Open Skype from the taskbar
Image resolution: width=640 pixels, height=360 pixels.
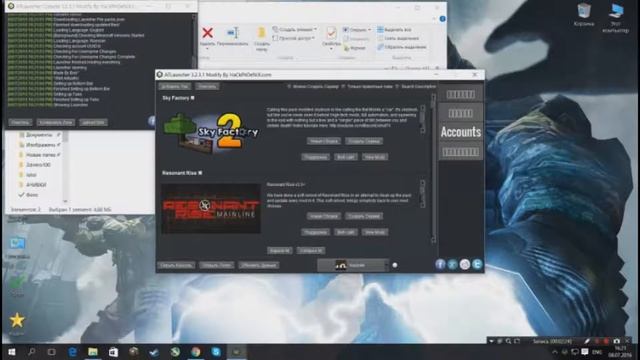(216, 352)
